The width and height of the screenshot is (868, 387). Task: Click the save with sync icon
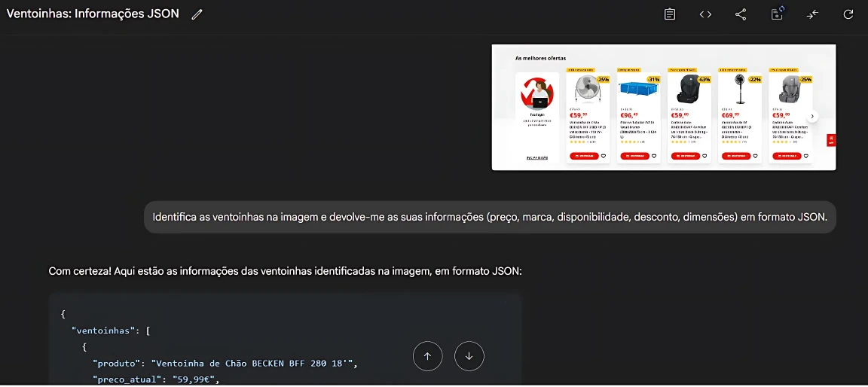[x=777, y=14]
